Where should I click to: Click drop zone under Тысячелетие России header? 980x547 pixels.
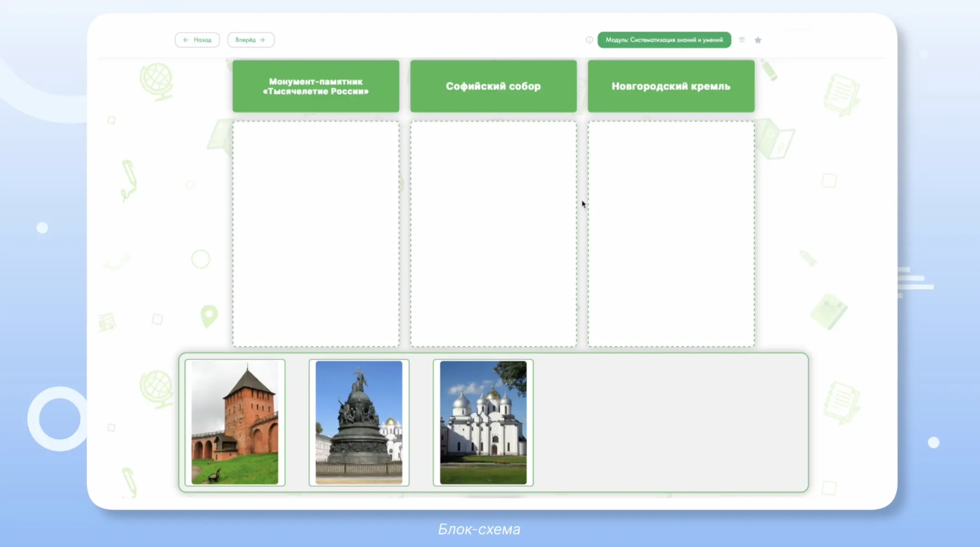(316, 234)
